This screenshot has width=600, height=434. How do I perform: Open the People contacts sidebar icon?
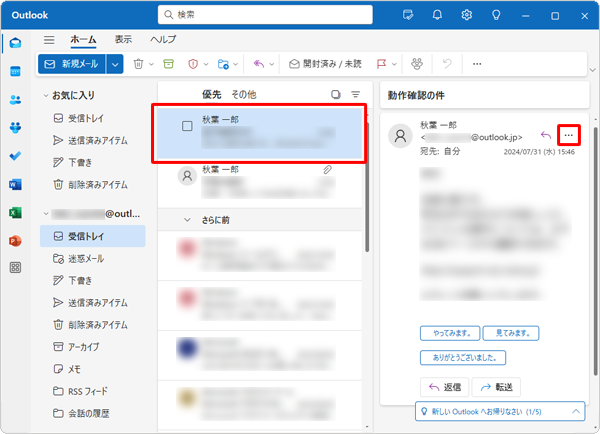pyautogui.click(x=15, y=100)
